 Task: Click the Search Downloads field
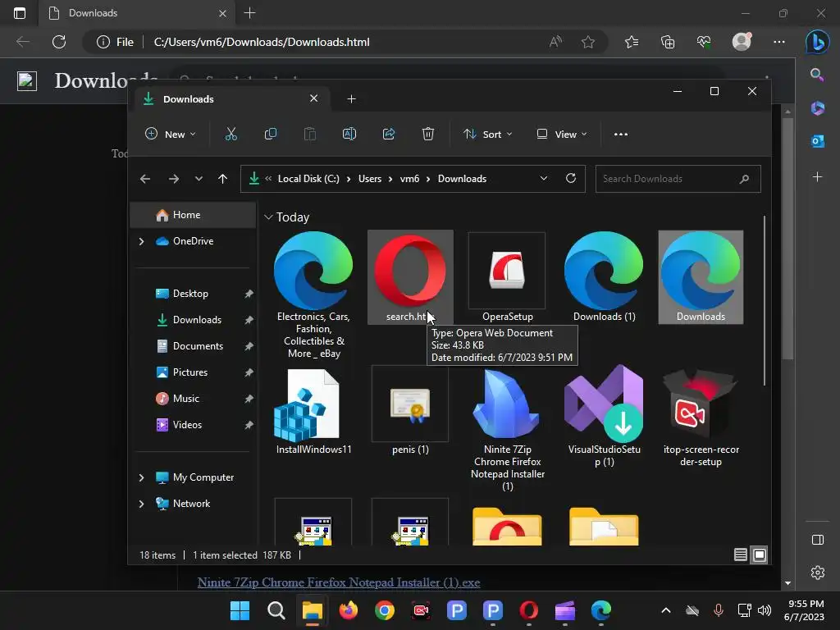pyautogui.click(x=678, y=179)
